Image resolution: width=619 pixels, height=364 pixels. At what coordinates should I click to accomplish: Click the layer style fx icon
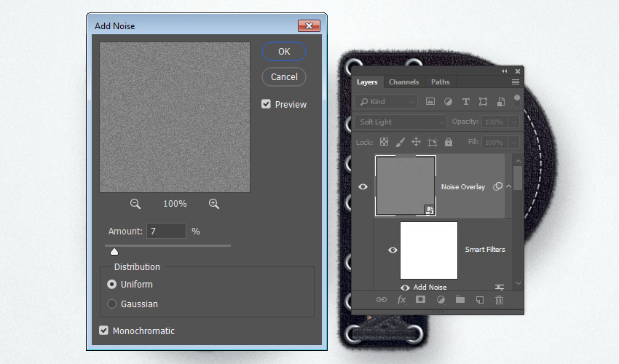click(401, 299)
